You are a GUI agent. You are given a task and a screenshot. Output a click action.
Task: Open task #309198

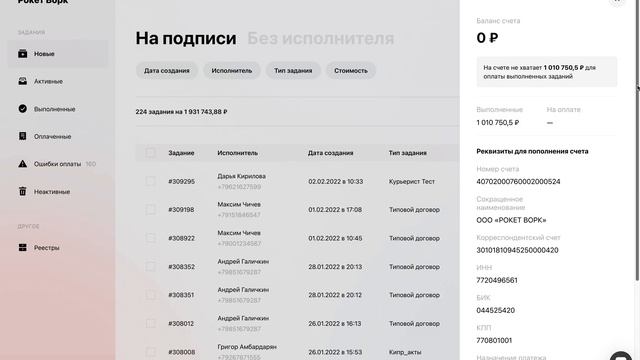pos(181,209)
